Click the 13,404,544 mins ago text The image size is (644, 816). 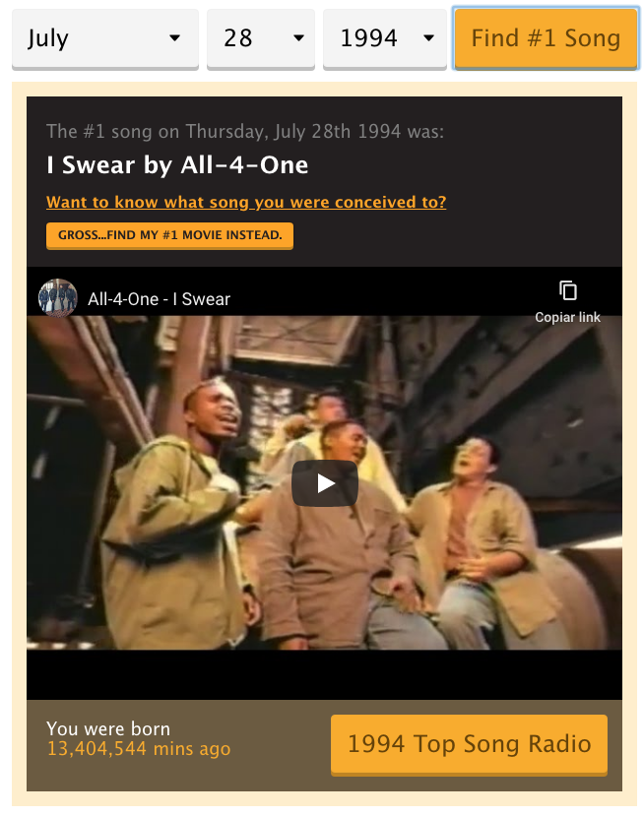(139, 749)
